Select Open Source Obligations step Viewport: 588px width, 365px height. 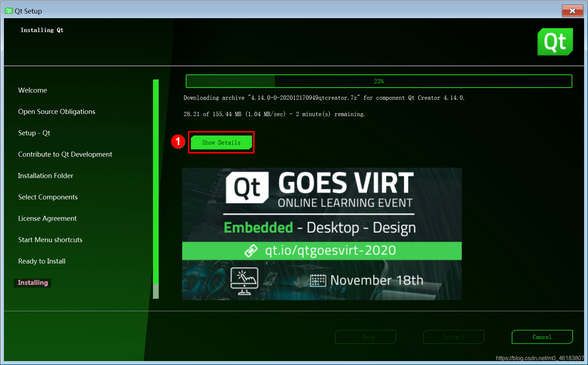[x=57, y=111]
